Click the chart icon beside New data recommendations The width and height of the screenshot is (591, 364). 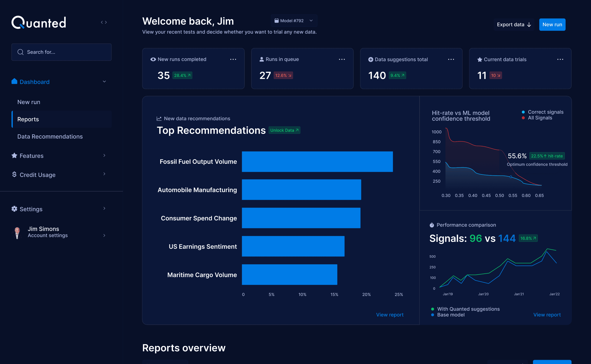point(159,118)
